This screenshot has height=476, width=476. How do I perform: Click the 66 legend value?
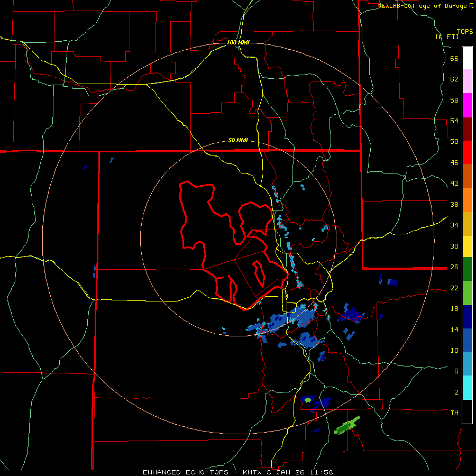point(454,59)
